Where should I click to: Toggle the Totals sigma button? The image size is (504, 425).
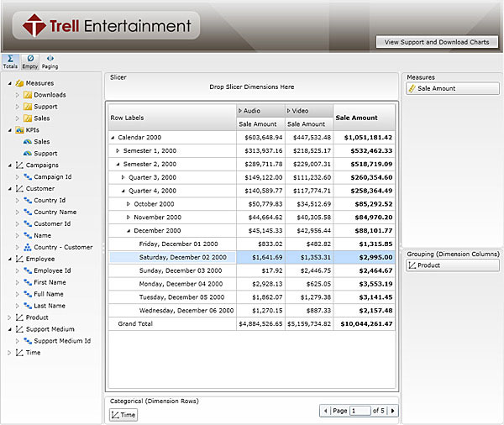click(10, 60)
